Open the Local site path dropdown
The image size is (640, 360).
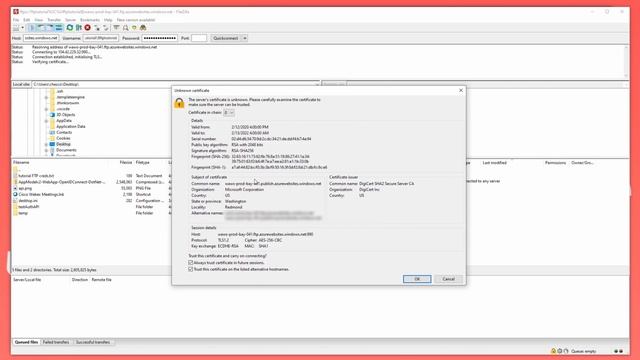[x=317, y=84]
